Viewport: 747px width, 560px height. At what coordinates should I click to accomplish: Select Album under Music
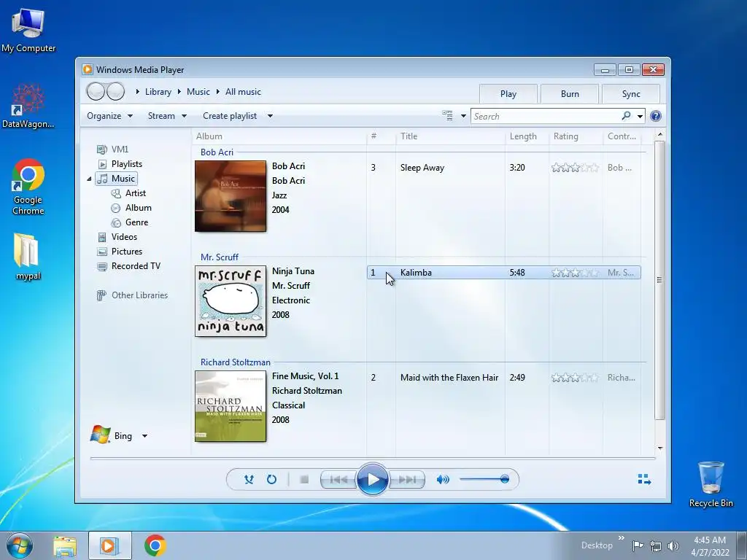tap(138, 208)
